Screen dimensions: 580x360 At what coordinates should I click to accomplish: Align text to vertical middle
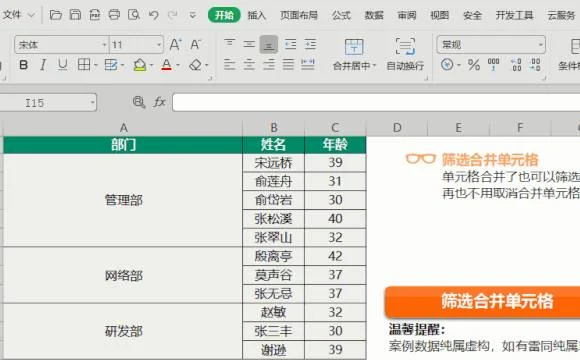point(249,44)
